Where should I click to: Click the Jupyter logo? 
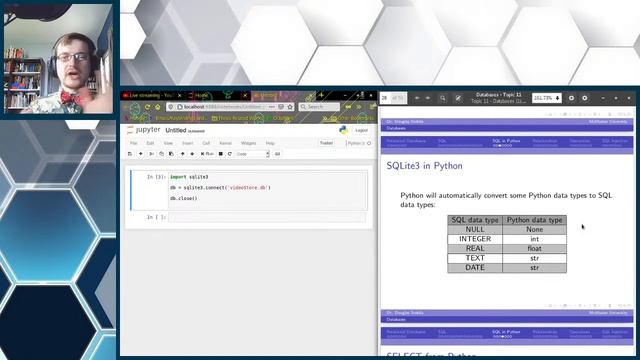click(x=143, y=130)
